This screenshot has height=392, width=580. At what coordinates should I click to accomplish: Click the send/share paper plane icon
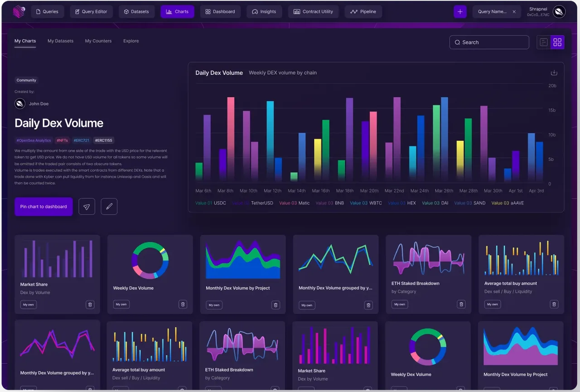pyautogui.click(x=87, y=207)
